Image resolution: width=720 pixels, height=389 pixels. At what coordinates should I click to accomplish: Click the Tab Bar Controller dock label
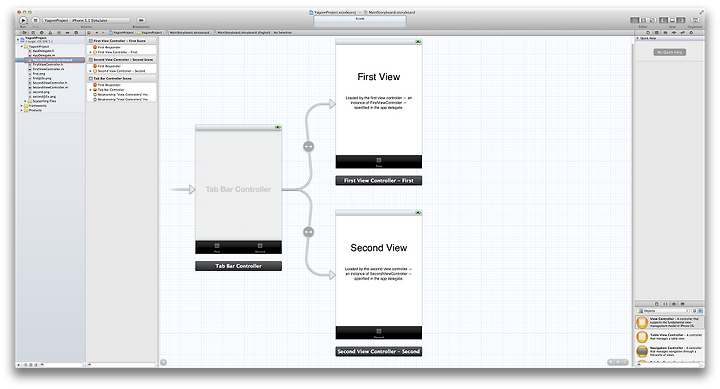click(238, 266)
